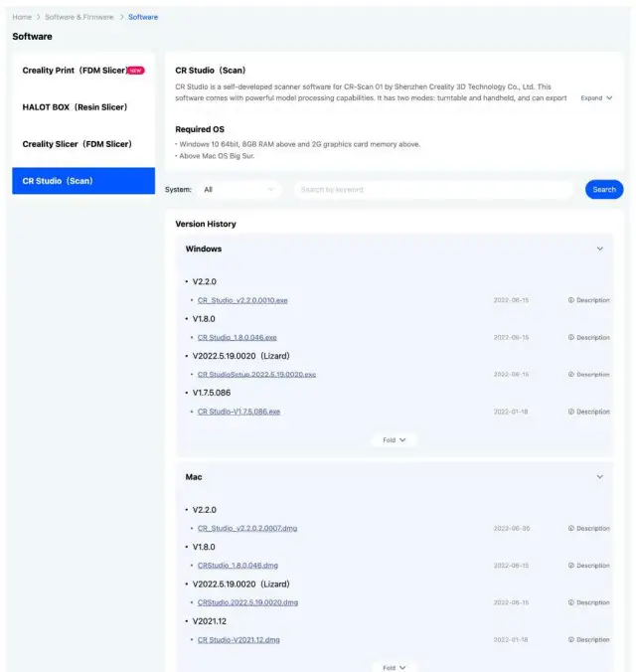The width and height of the screenshot is (636, 672).
Task: Fold the Windows version list
Action: pos(395,439)
